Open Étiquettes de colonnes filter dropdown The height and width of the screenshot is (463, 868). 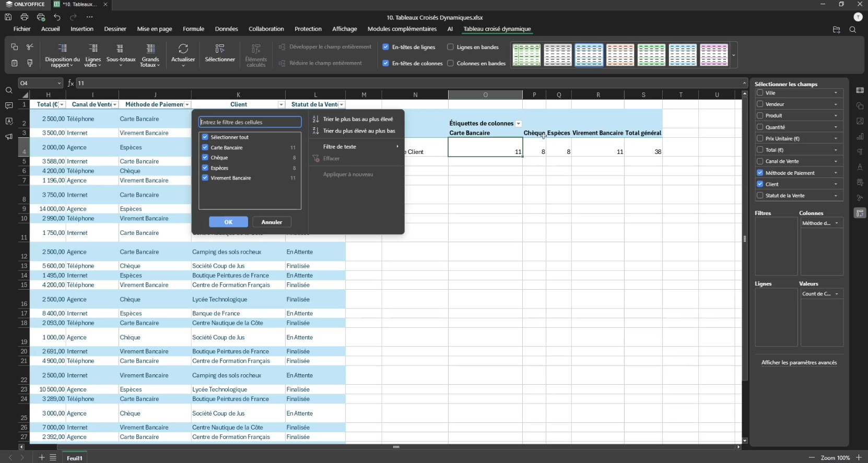pyautogui.click(x=519, y=124)
